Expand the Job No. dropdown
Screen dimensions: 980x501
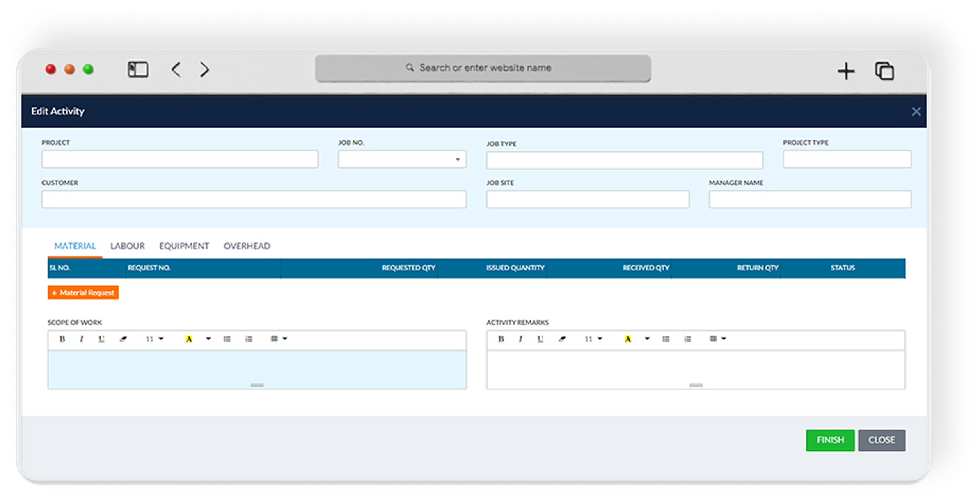point(457,160)
